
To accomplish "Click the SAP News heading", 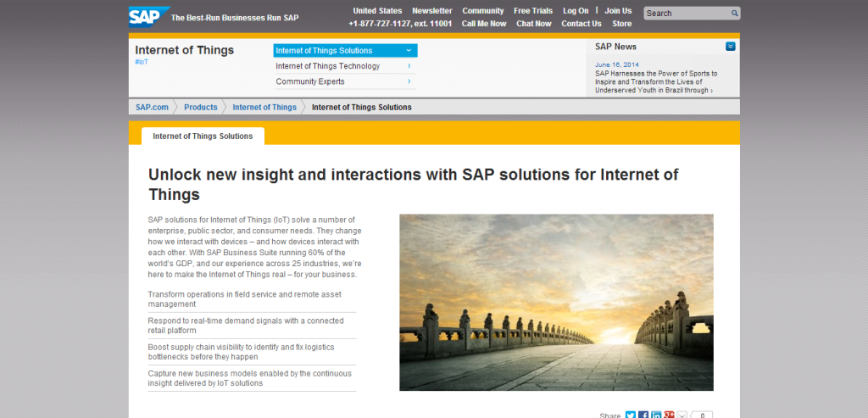I will pyautogui.click(x=615, y=47).
